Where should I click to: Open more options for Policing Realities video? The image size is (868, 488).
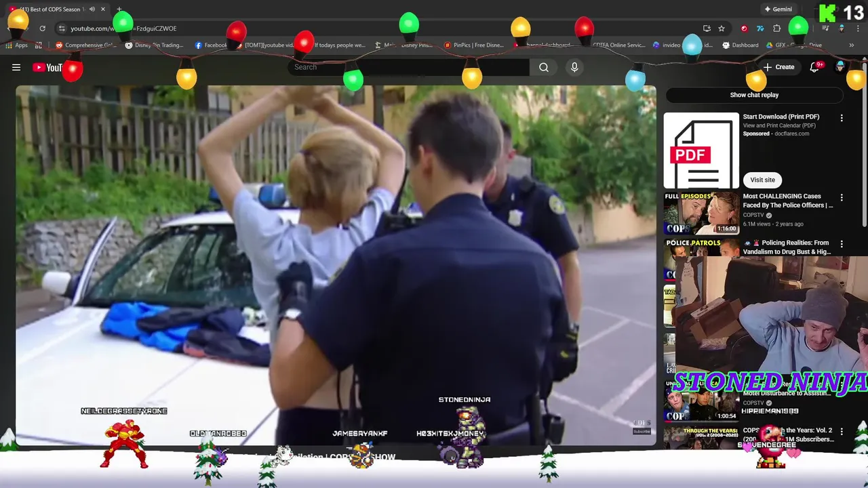pos(842,244)
